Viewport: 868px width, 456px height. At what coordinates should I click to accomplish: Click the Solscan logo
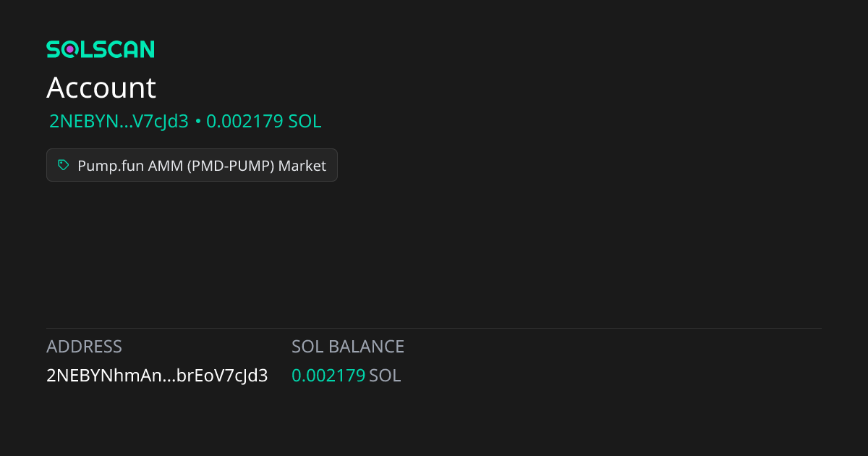101,49
